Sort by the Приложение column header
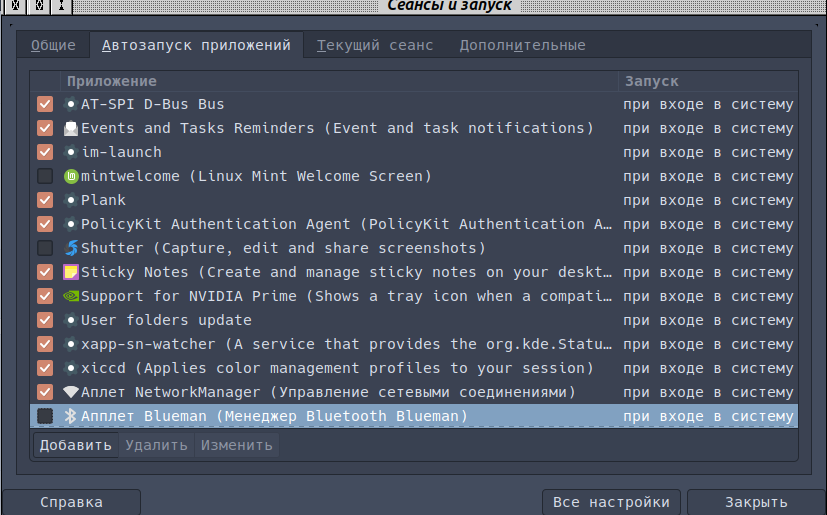The image size is (827, 515). coord(339,81)
